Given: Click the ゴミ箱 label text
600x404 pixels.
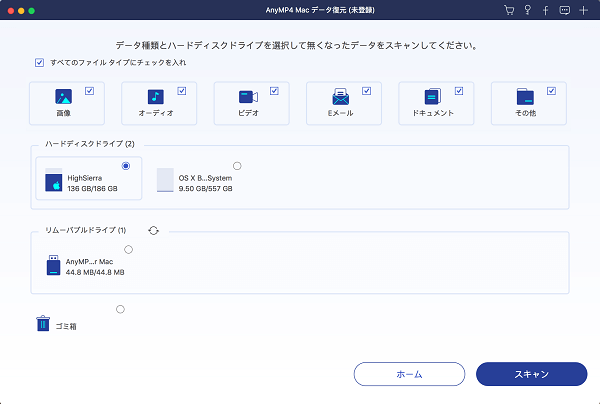Looking at the screenshot, I should (x=66, y=326).
